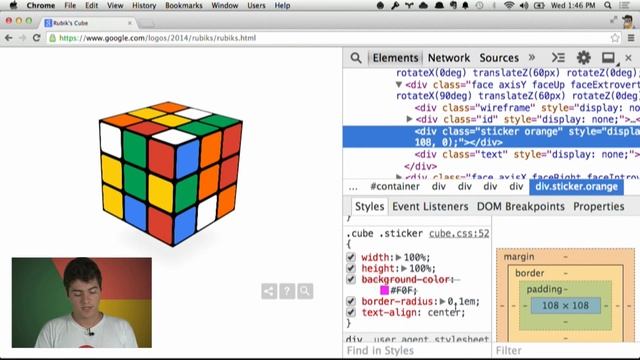
Task: Open the DevTools console drawer icon
Action: click(x=558, y=58)
